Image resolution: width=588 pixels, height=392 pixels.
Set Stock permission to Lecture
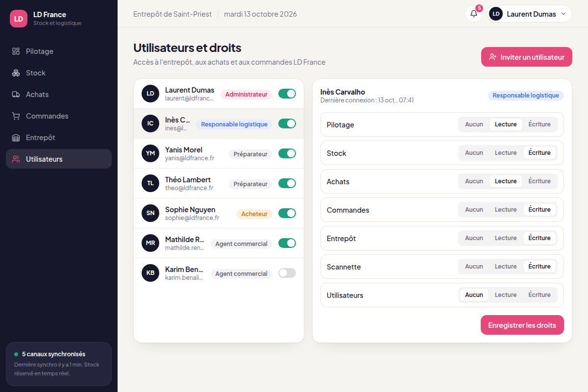(506, 153)
